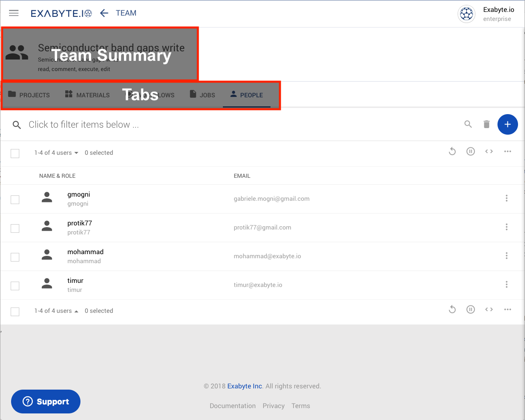525x420 pixels.
Task: Click the Support button
Action: click(46, 402)
